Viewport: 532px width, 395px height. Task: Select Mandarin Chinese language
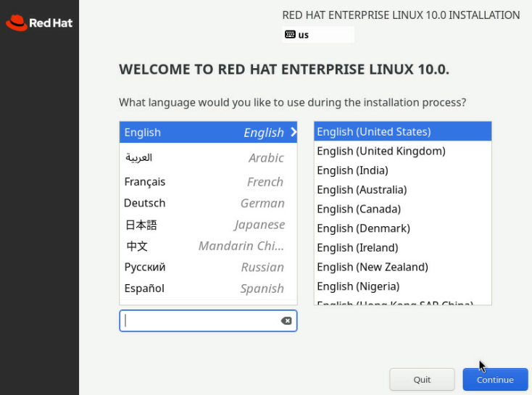click(x=208, y=246)
